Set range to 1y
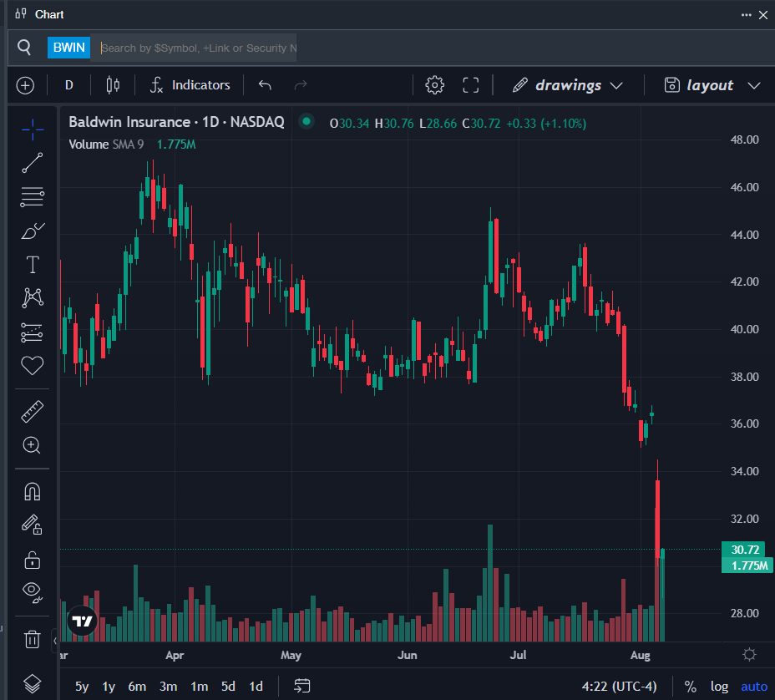 click(x=109, y=686)
